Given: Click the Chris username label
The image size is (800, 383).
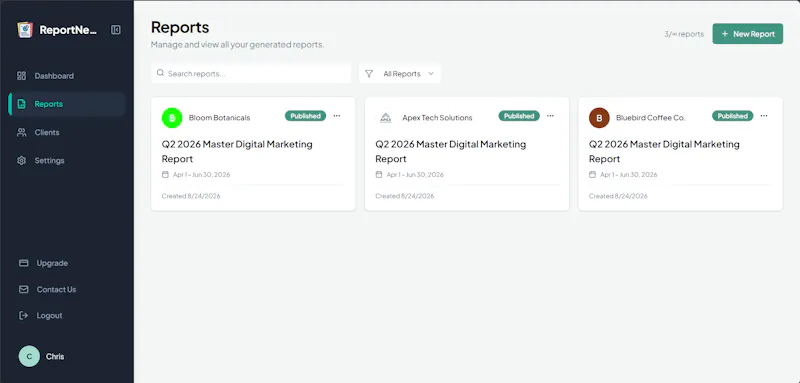Looking at the screenshot, I should (x=55, y=356).
